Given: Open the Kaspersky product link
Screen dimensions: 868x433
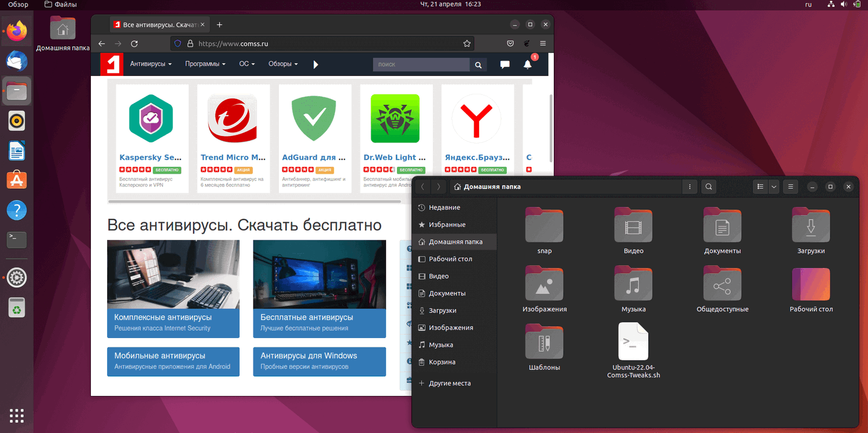Looking at the screenshot, I should click(151, 157).
